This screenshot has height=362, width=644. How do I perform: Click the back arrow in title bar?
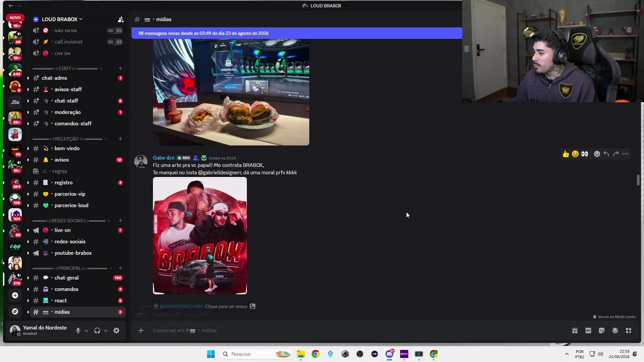(11, 6)
